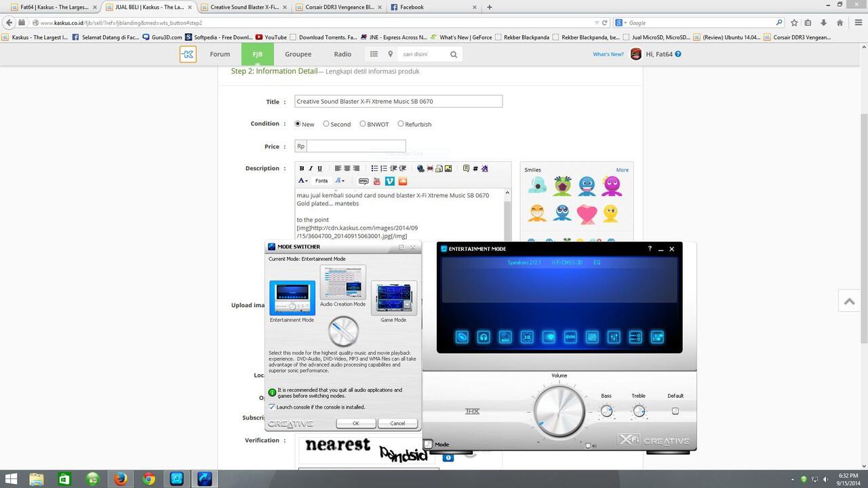The height and width of the screenshot is (488, 868).
Task: Open X-Fi CMSS-3D settings icon
Action: [x=527, y=337]
